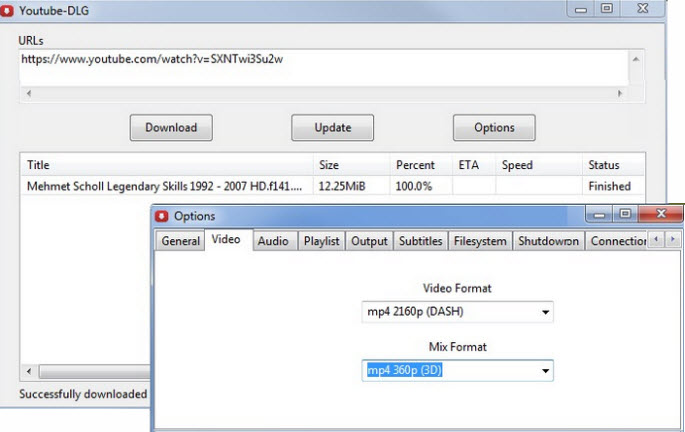
Task: Click the Speed column header
Action: pyautogui.click(x=539, y=165)
